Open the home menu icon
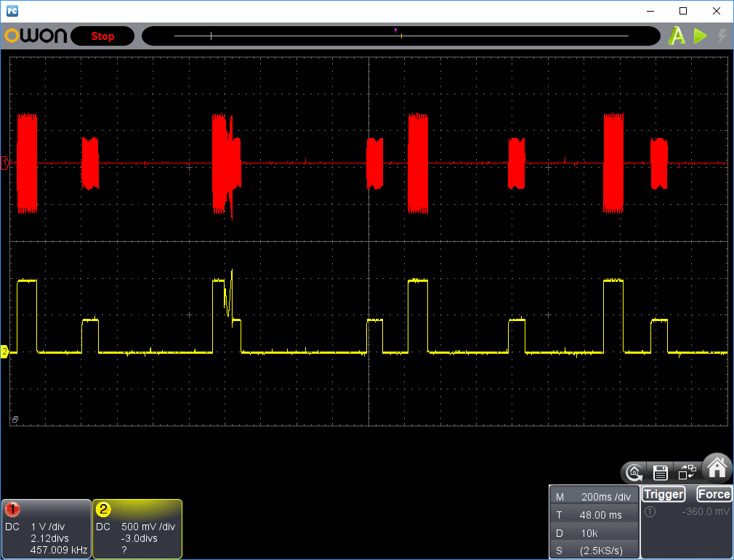 [717, 467]
